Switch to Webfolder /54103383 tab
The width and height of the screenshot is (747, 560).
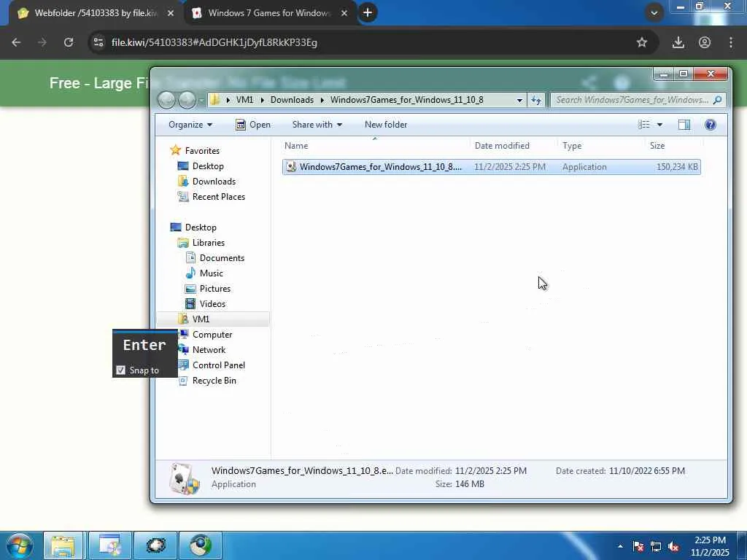point(96,13)
